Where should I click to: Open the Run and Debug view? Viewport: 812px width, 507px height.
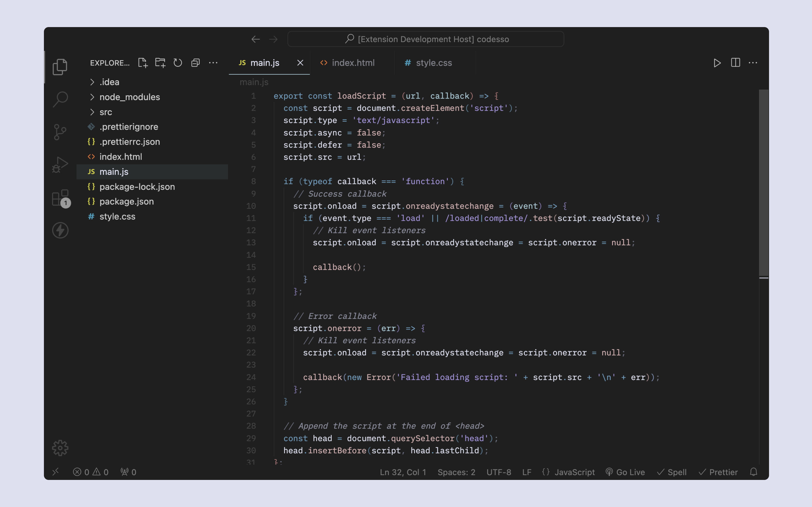click(x=61, y=165)
